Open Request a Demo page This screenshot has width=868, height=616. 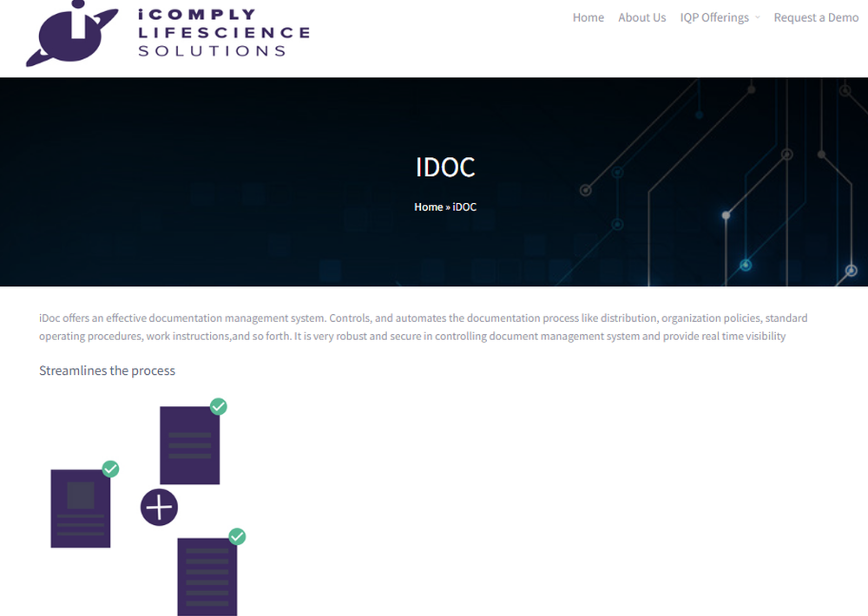click(816, 17)
